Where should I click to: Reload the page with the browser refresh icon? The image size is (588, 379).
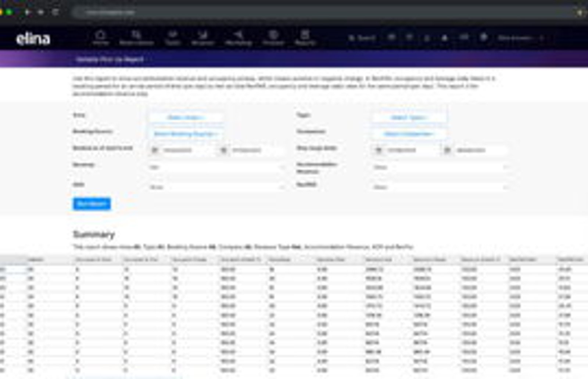click(x=55, y=12)
